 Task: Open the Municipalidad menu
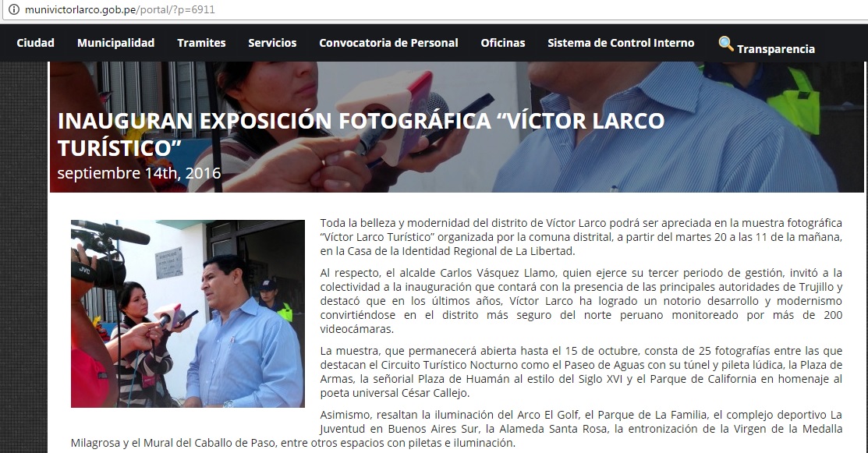click(115, 43)
